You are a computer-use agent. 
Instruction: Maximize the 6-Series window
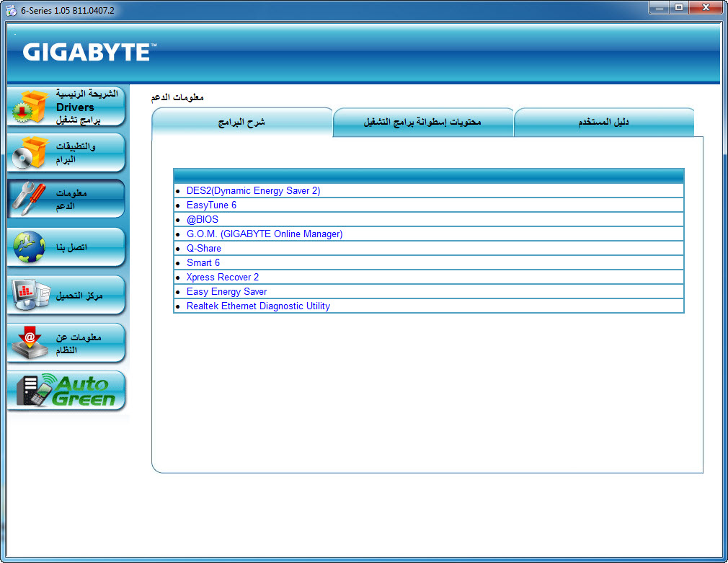(679, 8)
